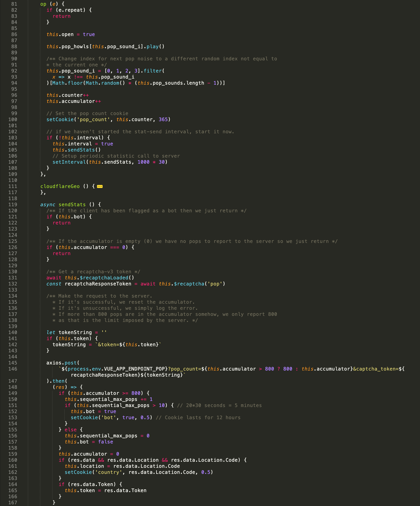Click the setInterval call on line 107

pos(69,162)
